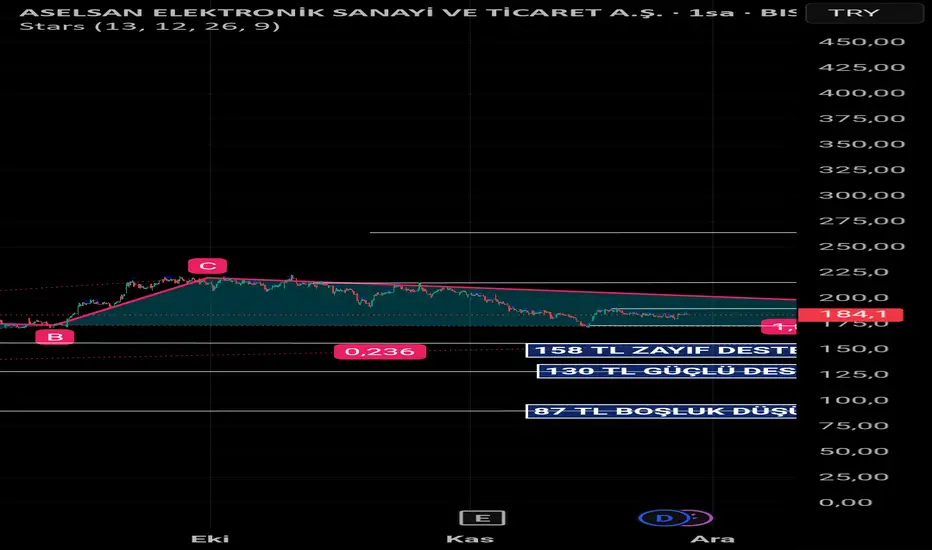Select the pink B wave label
This screenshot has height=550, width=932.
pyautogui.click(x=55, y=337)
